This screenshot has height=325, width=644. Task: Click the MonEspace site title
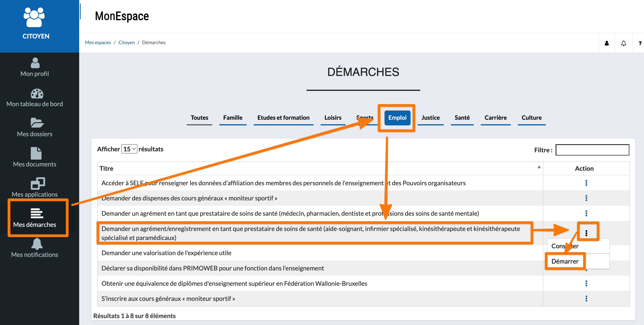pyautogui.click(x=122, y=16)
